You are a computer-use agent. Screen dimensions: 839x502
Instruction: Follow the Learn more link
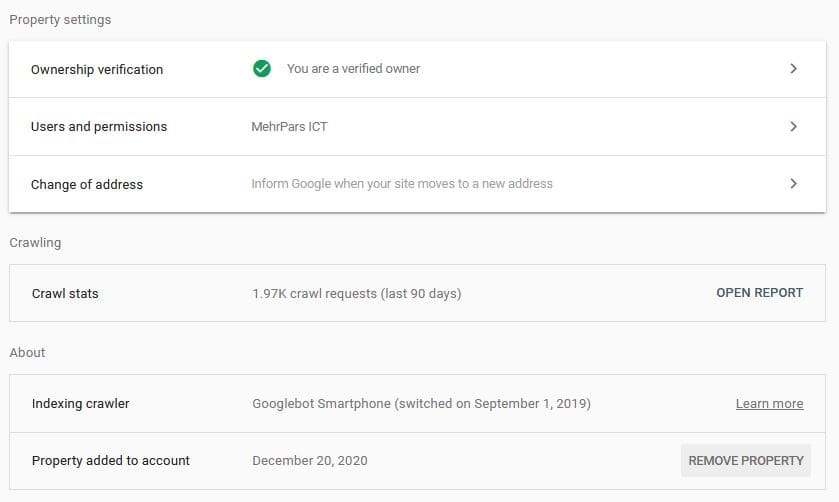point(769,404)
